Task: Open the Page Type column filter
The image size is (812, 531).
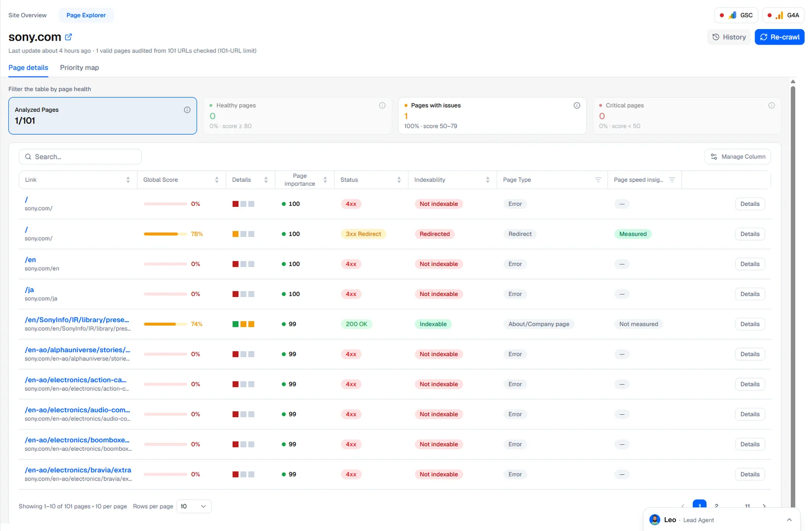Action: (x=598, y=180)
